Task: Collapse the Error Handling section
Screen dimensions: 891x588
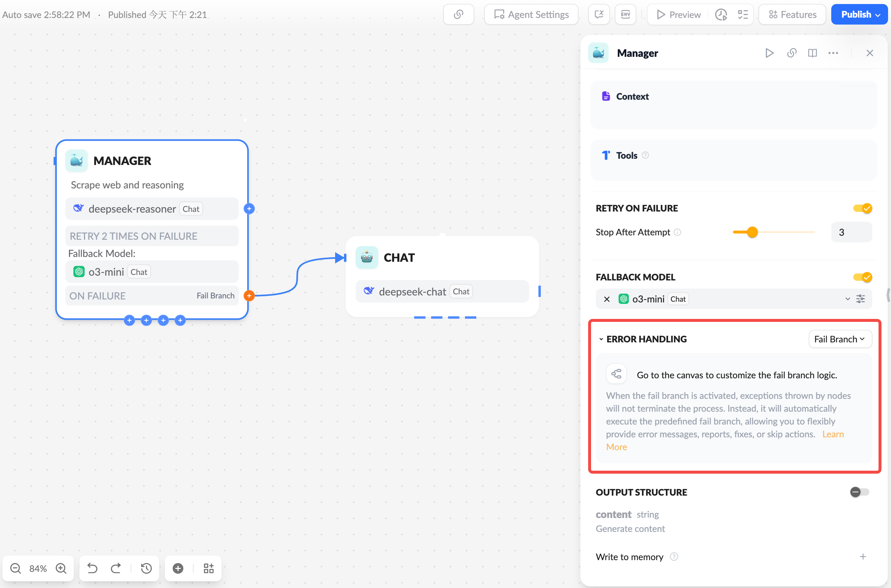Action: pos(601,339)
